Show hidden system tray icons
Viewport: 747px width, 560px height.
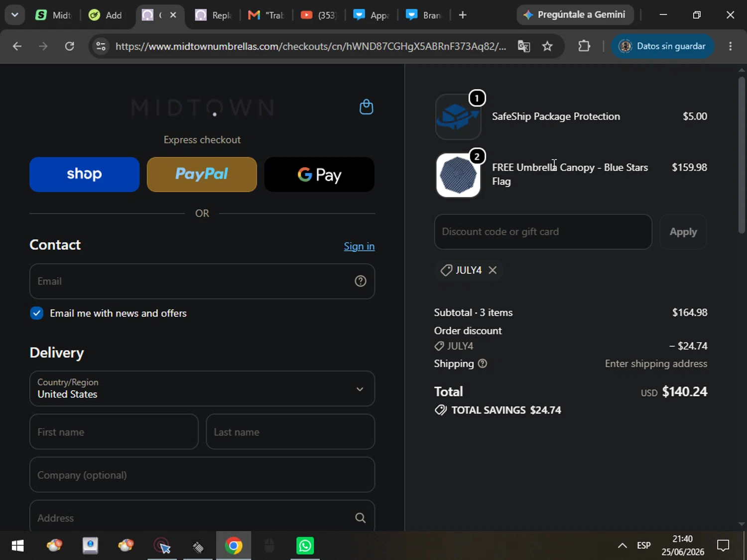(622, 546)
